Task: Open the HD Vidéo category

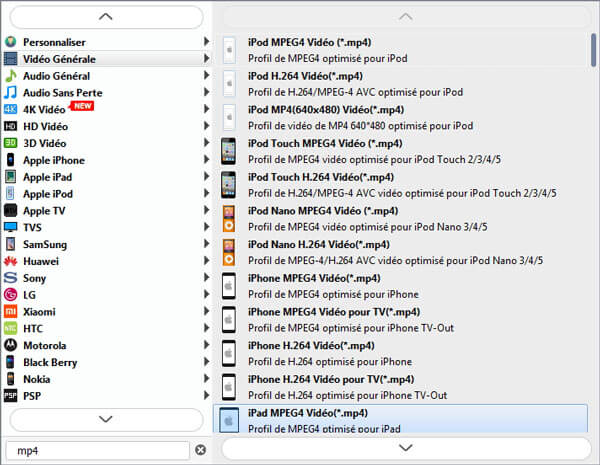Action: (x=107, y=126)
